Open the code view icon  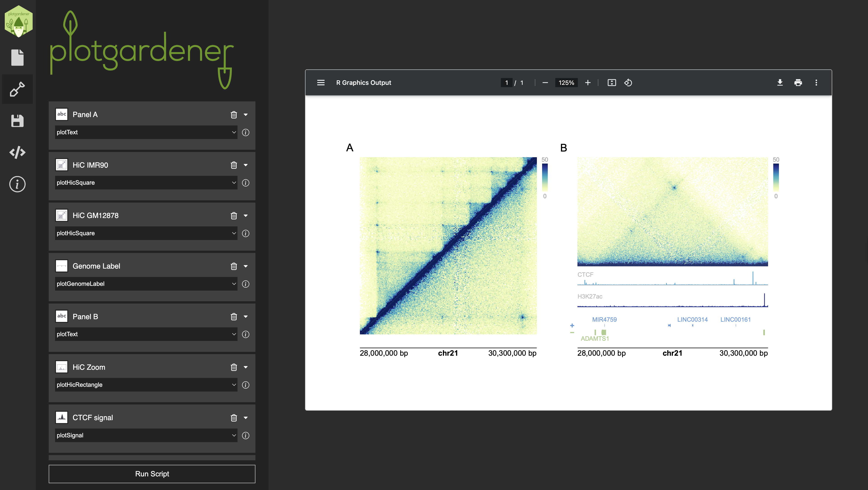coord(17,152)
